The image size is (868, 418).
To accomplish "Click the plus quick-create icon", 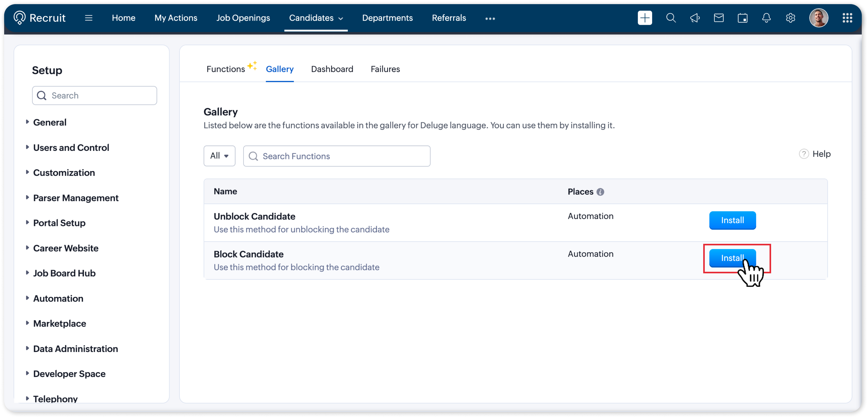I will [x=645, y=18].
